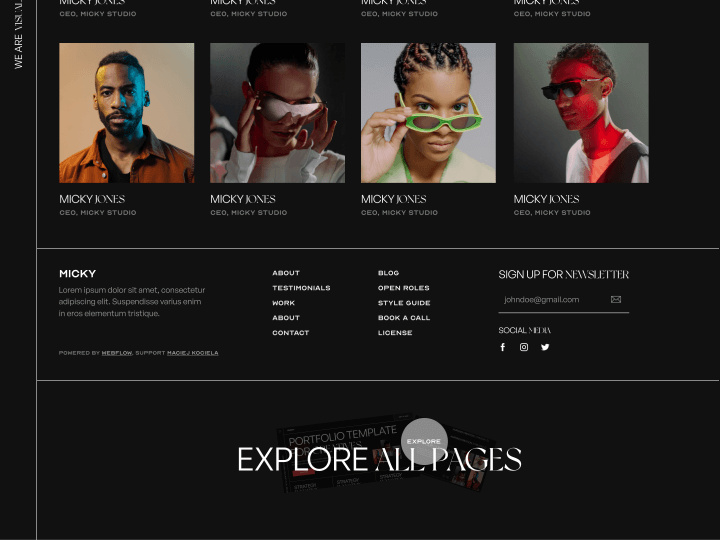
Task: Open the Testimonials footer link
Action: (301, 288)
